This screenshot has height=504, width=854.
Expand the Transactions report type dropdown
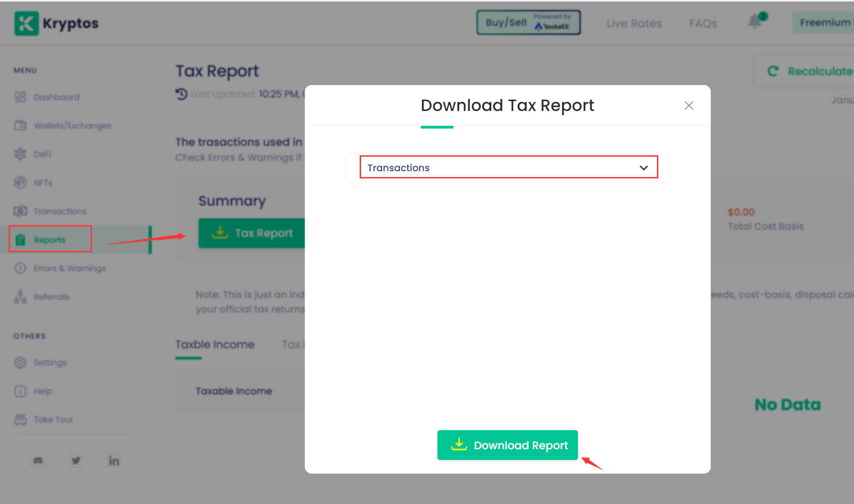click(507, 168)
